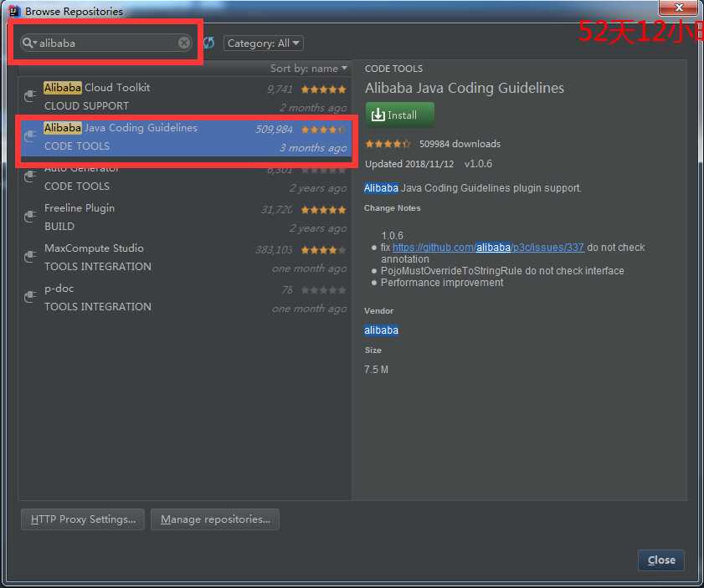Click Alibaba Java Coding Guidelines plug icon
This screenshot has width=704, height=588.
(x=30, y=135)
